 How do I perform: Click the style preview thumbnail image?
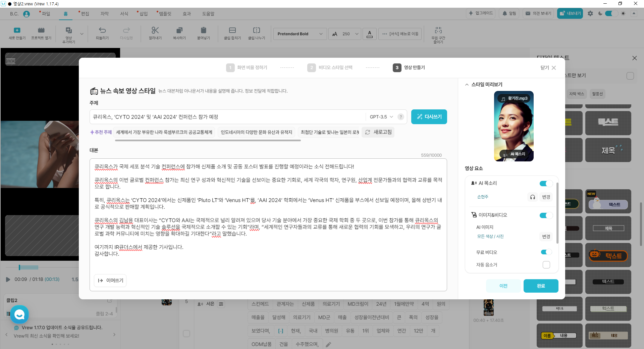[514, 126]
